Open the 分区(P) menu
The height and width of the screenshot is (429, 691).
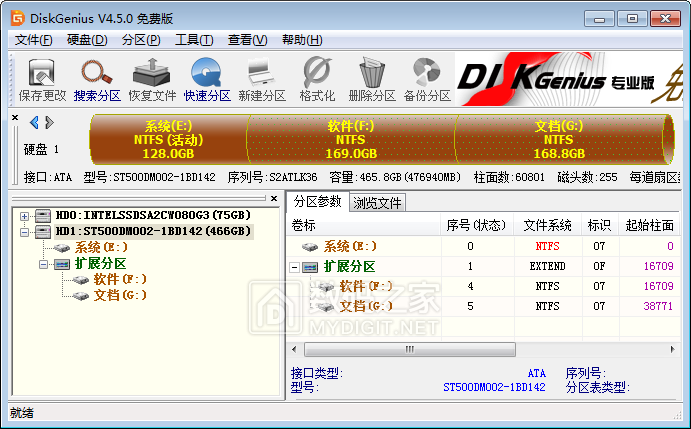[x=141, y=40]
